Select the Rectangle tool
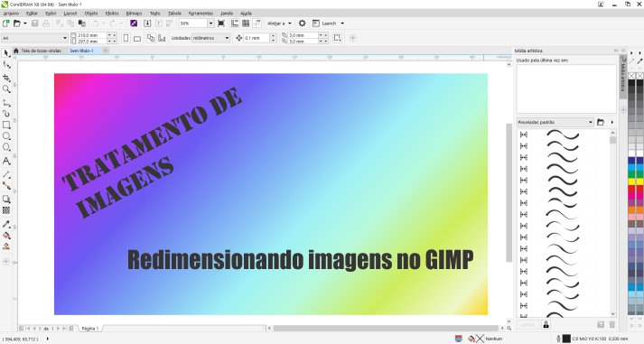The height and width of the screenshot is (344, 644). point(6,125)
